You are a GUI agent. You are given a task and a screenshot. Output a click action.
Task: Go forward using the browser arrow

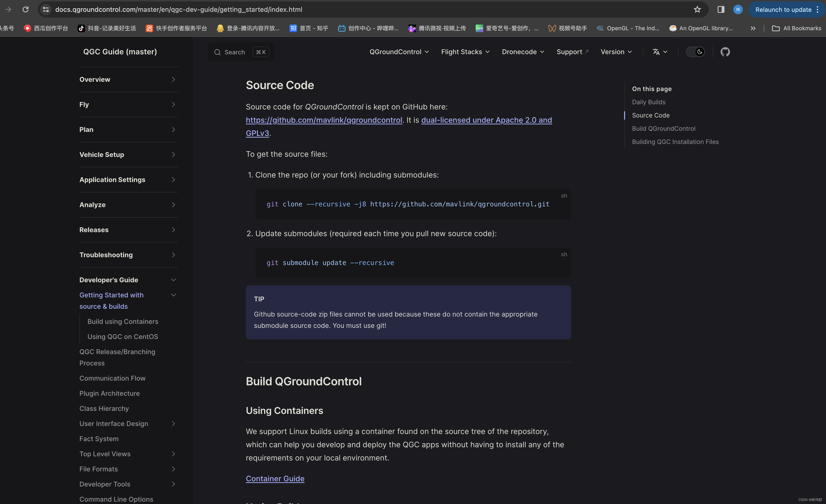pyautogui.click(x=8, y=9)
